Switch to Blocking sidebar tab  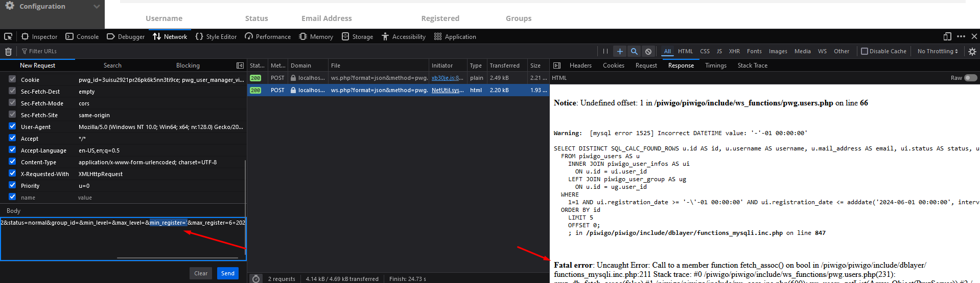(188, 66)
